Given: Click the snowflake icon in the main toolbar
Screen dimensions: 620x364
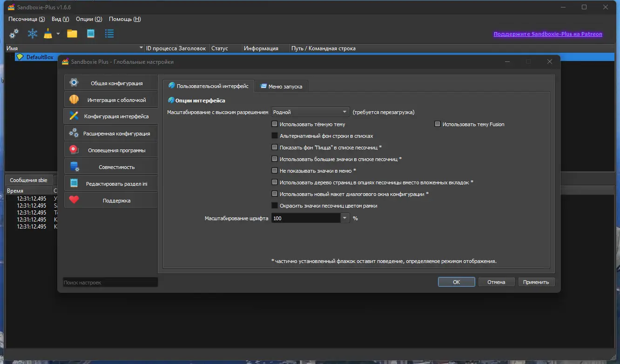Looking at the screenshot, I should [x=33, y=34].
